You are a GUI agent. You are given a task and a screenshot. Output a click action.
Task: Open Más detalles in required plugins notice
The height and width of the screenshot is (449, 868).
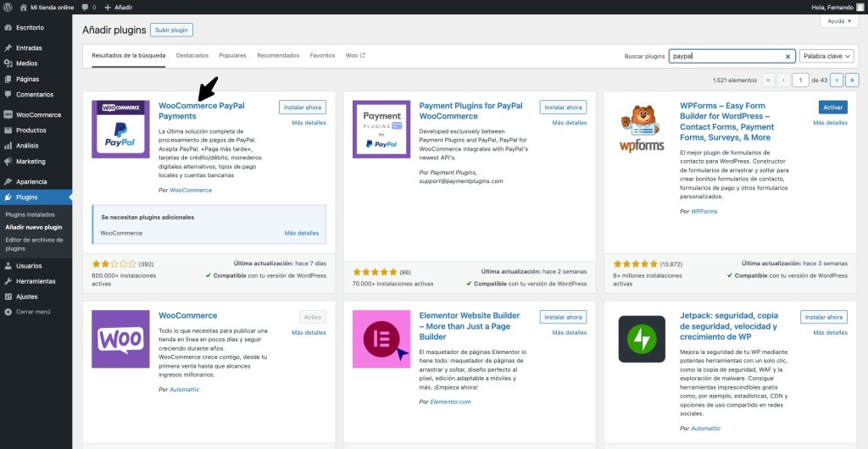click(302, 233)
